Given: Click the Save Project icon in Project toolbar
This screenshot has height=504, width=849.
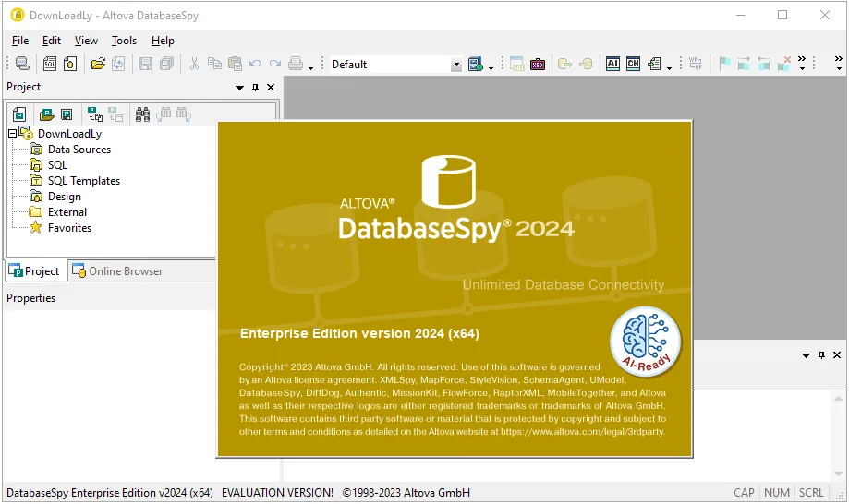Looking at the screenshot, I should pos(67,114).
